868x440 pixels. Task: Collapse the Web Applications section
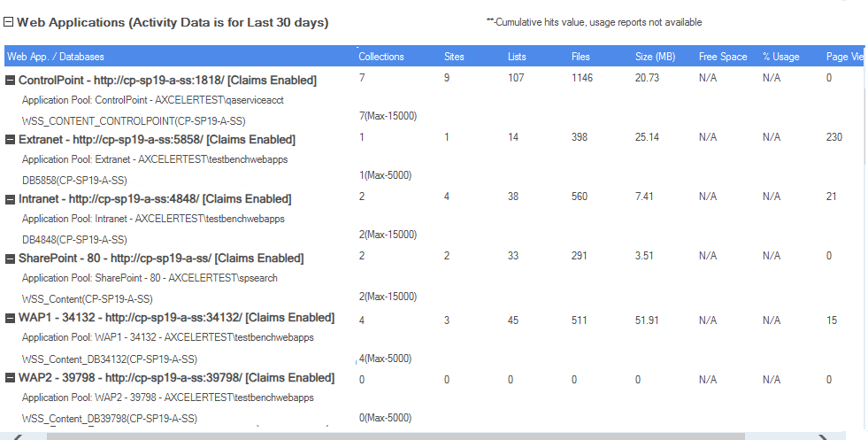tap(9, 23)
